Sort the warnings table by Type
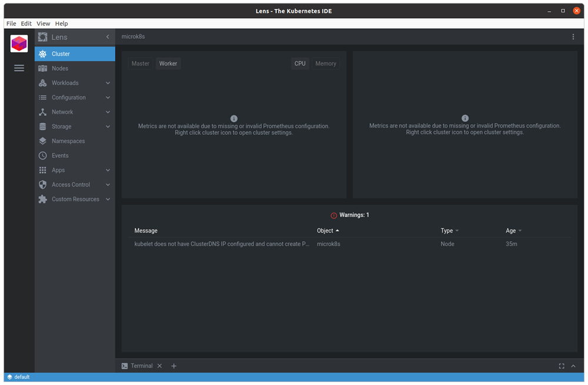The image size is (588, 385). point(450,231)
